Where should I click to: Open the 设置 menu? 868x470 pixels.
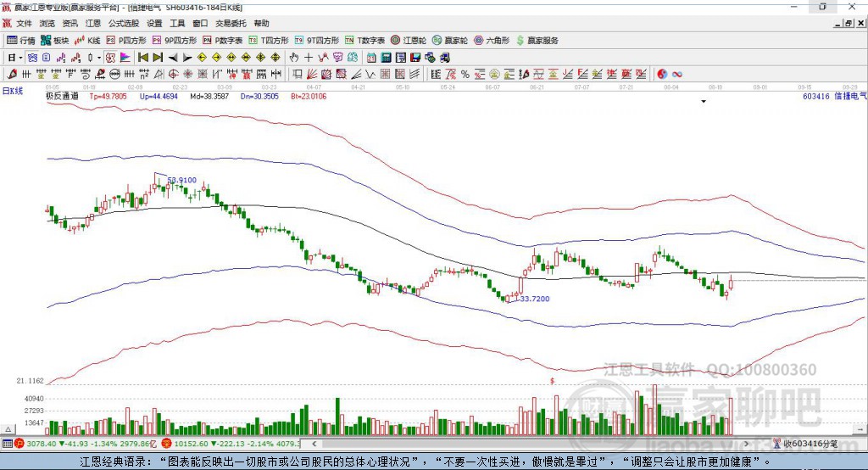click(x=154, y=23)
